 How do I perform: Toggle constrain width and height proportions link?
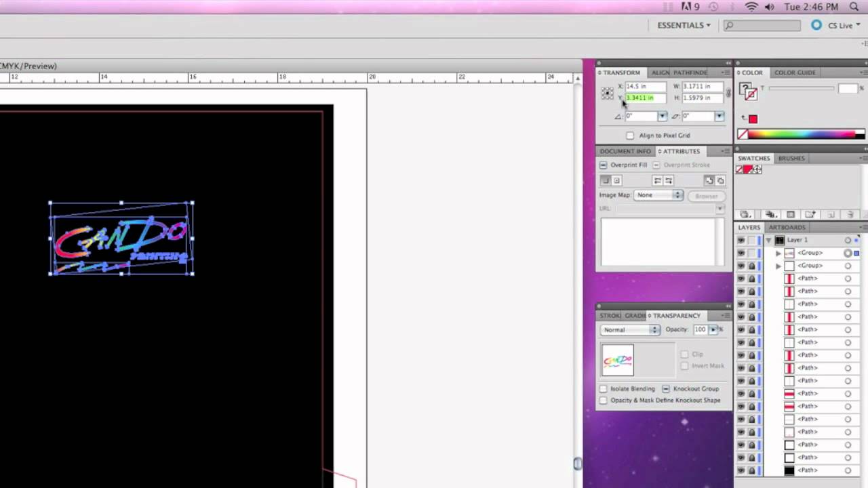point(728,92)
